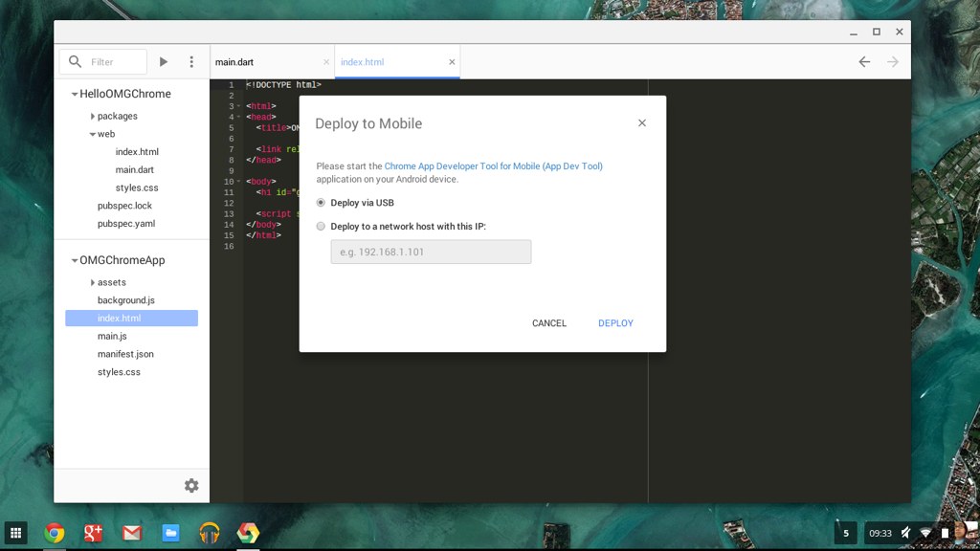
Task: Open settings with the gear icon
Action: click(x=191, y=486)
